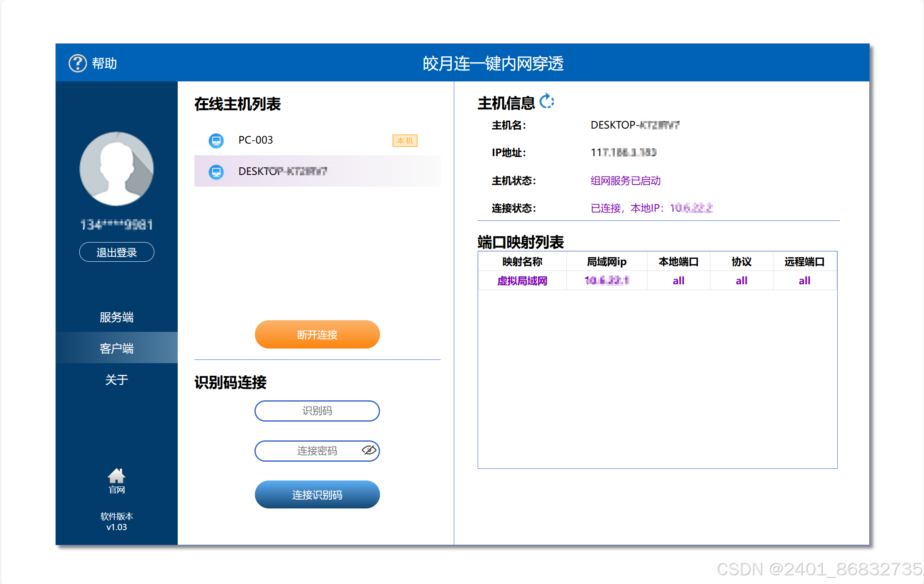Open the 关于 sidebar page

point(116,379)
